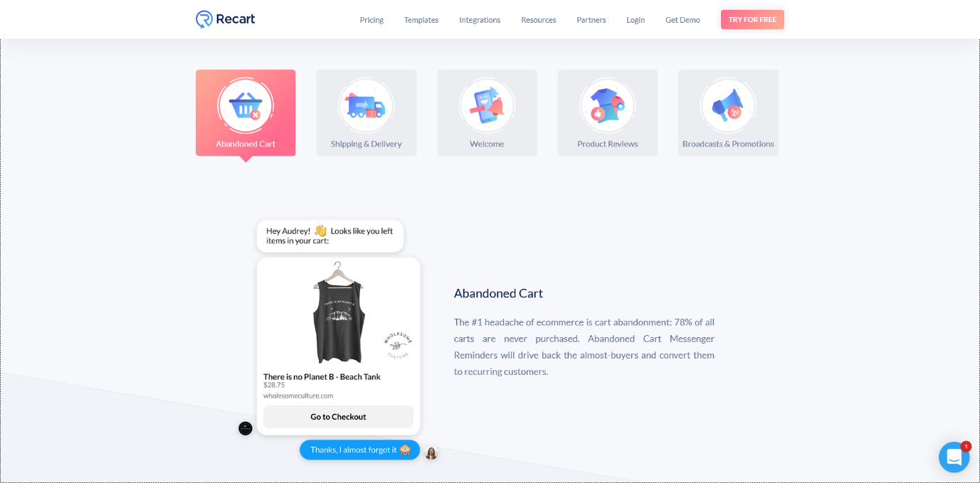Select the Shipping & Delivery truck icon

(366, 106)
